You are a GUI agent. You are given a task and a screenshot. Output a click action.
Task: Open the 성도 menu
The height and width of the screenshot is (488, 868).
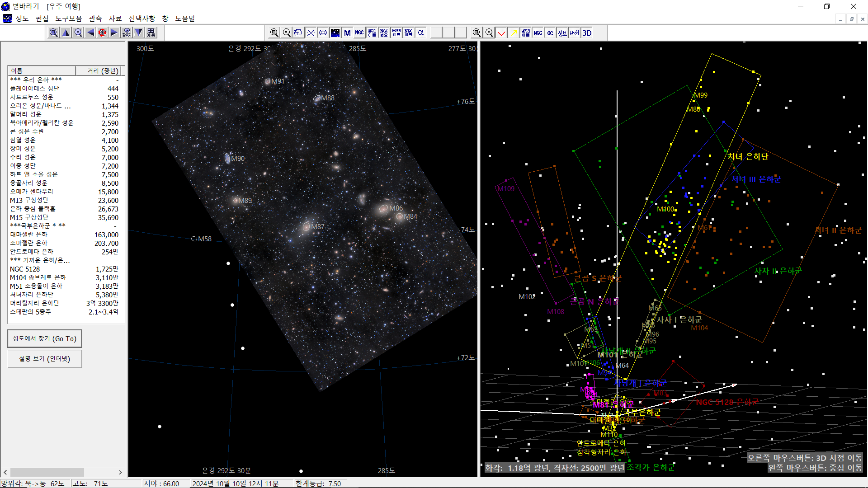(22, 19)
